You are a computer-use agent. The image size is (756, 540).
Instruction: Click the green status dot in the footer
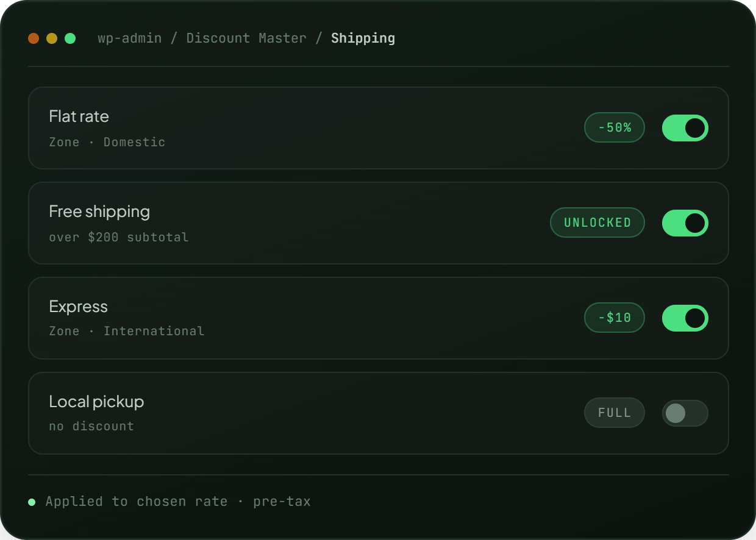tap(32, 502)
